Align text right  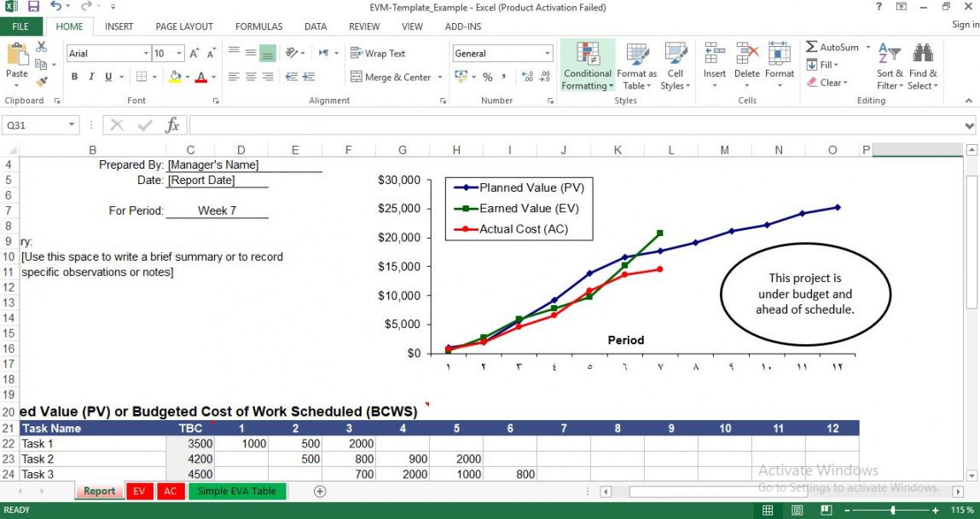(x=268, y=77)
